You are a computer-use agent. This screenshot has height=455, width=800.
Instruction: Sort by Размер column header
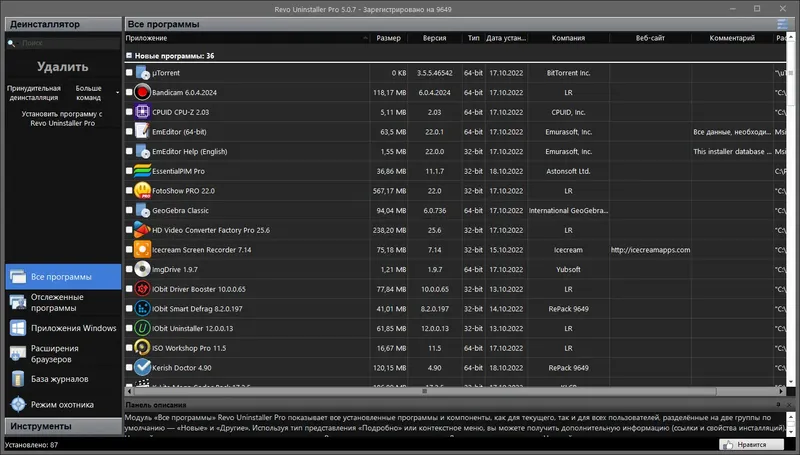[x=388, y=38]
